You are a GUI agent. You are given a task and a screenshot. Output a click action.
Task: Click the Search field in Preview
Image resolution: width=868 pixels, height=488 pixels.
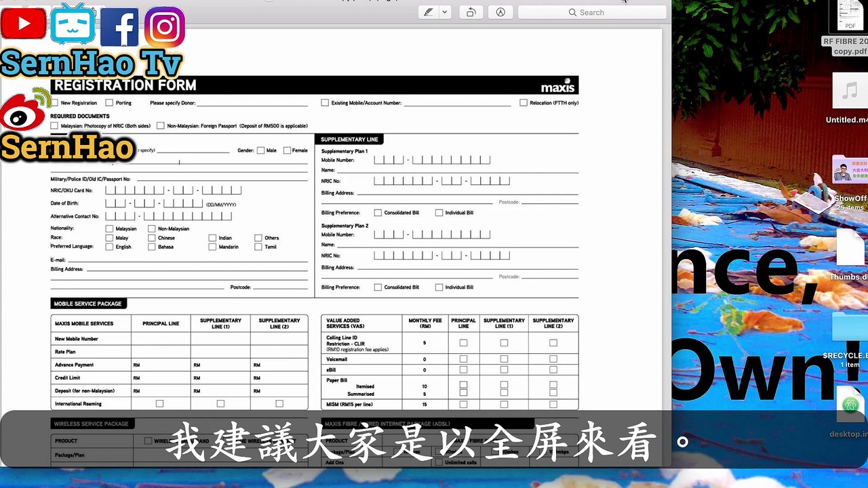pos(592,12)
